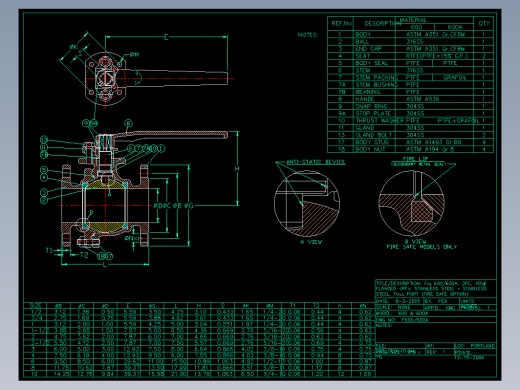Screen dimensions: 520x390
Task: Click the 'H' height dimension label
Action: [237, 169]
